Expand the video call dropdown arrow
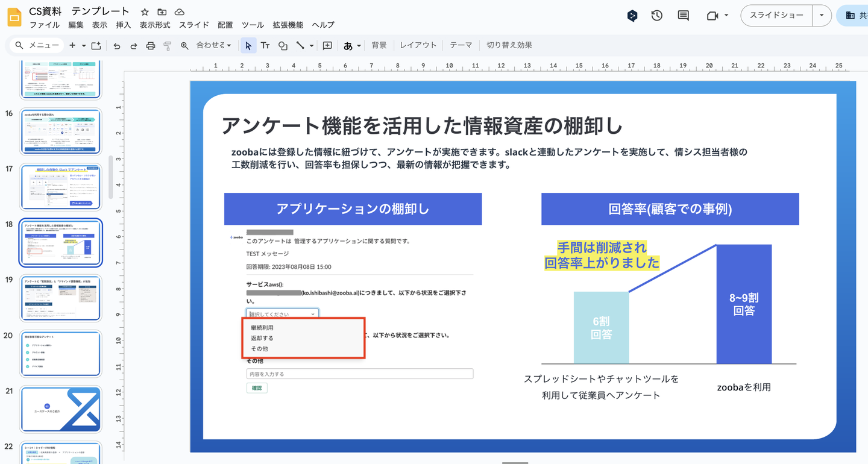Screen dimensions: 868x464 726,16
